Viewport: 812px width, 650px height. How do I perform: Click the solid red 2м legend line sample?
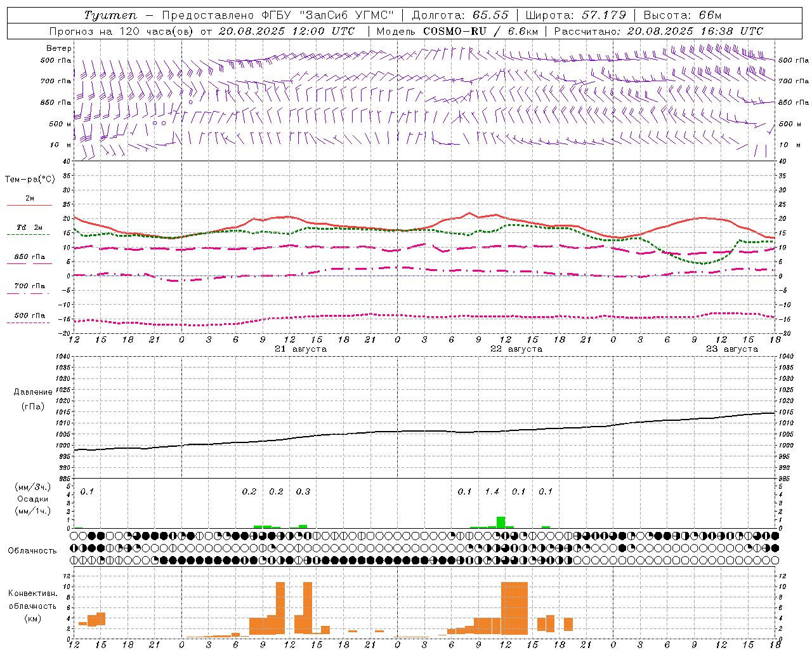pos(29,206)
